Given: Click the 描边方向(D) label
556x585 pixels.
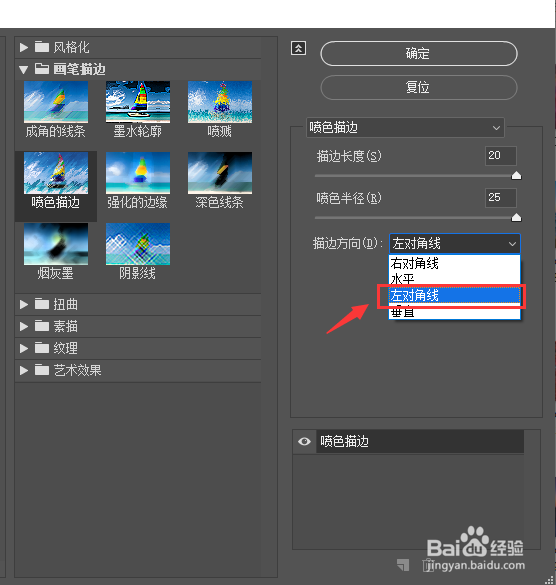Looking at the screenshot, I should point(347,244).
